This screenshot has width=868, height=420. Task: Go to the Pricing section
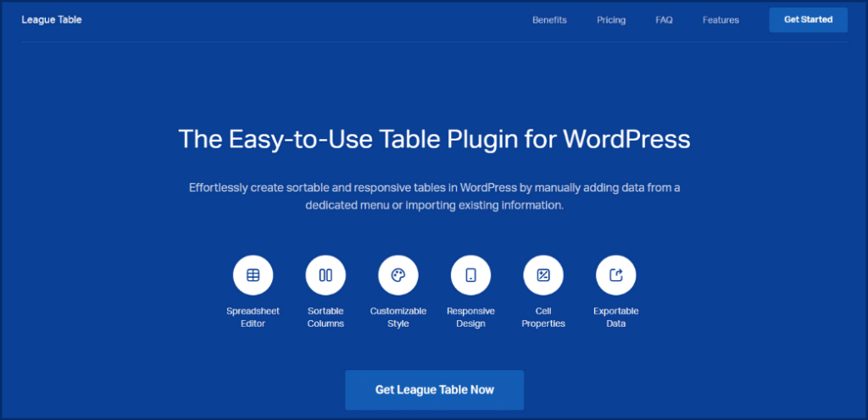tap(611, 19)
